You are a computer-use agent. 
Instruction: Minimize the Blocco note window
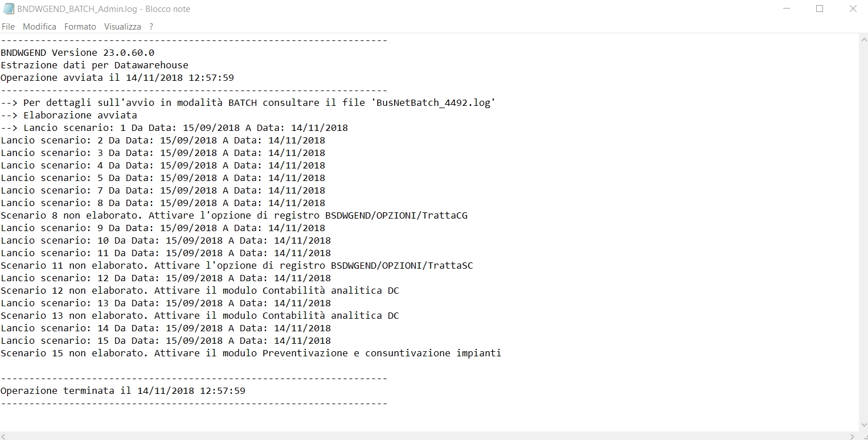point(786,9)
